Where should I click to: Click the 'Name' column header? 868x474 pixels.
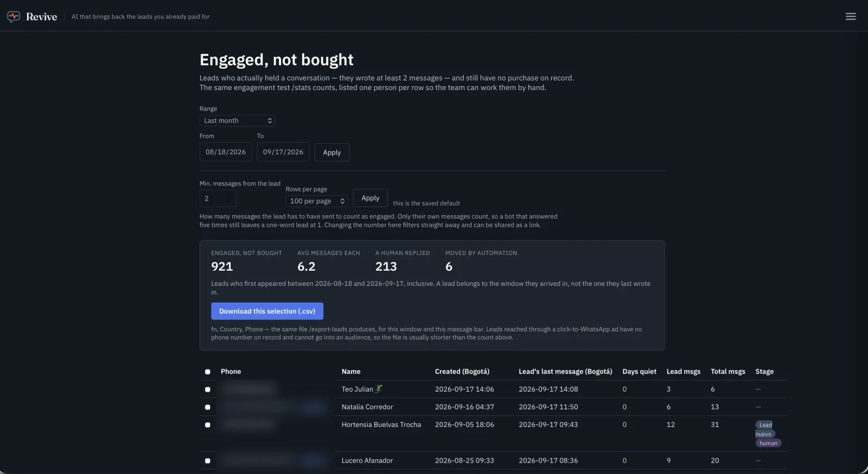click(351, 371)
